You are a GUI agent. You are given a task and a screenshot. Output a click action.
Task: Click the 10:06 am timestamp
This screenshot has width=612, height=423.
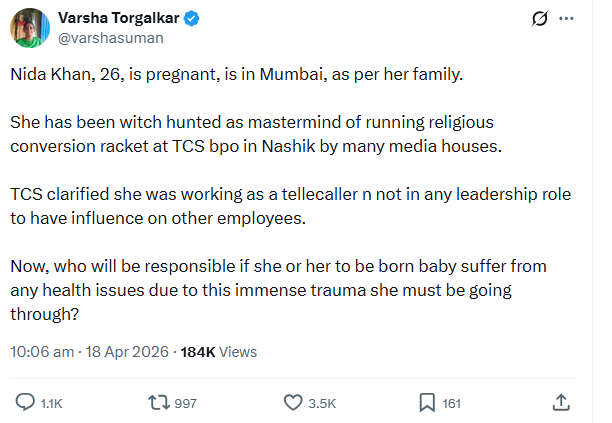point(42,352)
